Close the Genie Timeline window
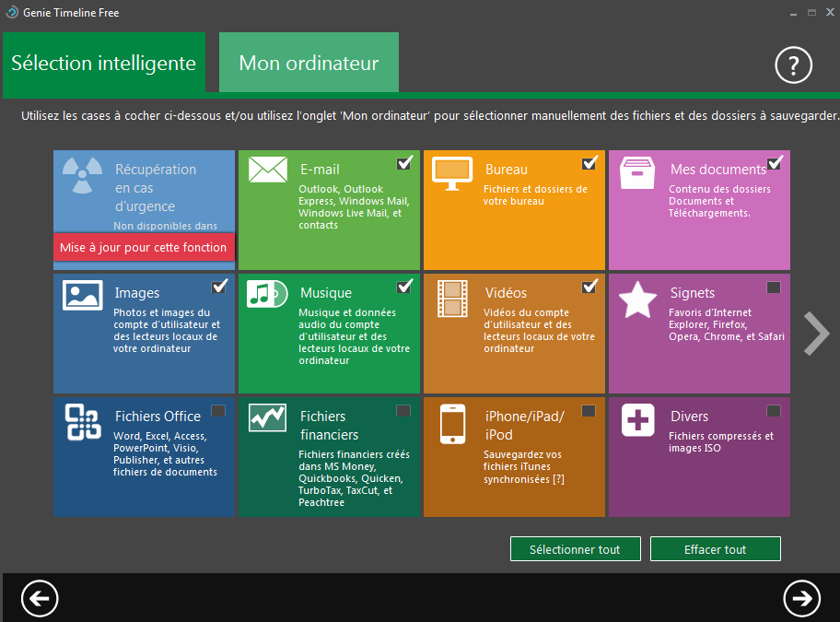The width and height of the screenshot is (840, 622). click(x=830, y=12)
